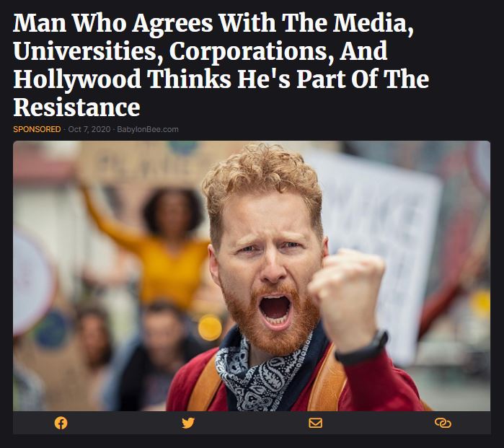504x448 pixels.
Task: Click the black wristwatch on raised arm
Action: 363,349
